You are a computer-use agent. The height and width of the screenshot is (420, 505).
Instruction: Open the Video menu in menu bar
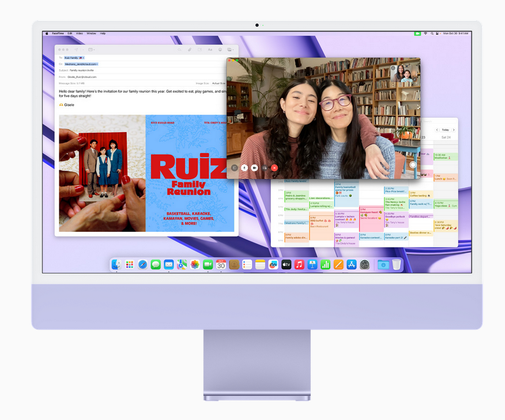pyautogui.click(x=80, y=33)
